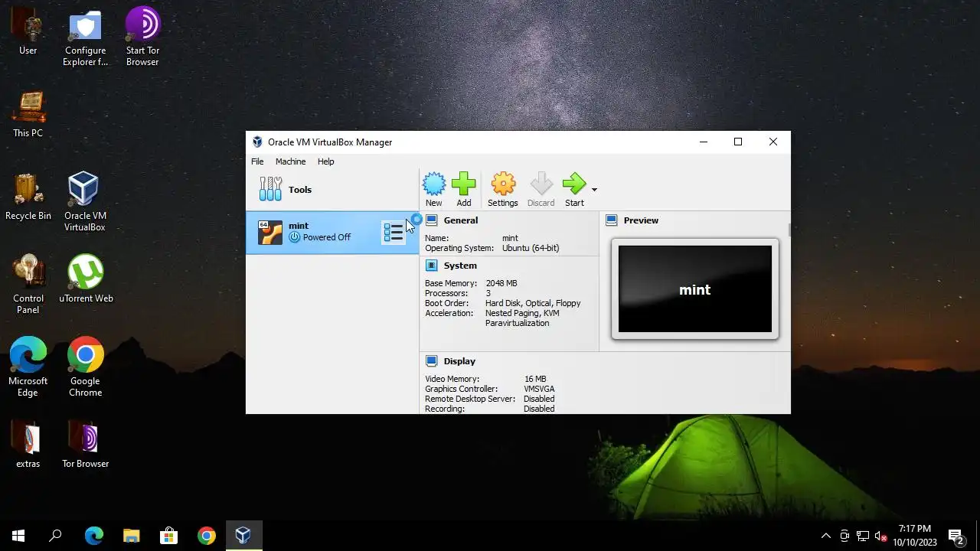The width and height of the screenshot is (980, 551).
Task: Click Hard Disk, Optical, Floppy boot order
Action: click(x=533, y=303)
